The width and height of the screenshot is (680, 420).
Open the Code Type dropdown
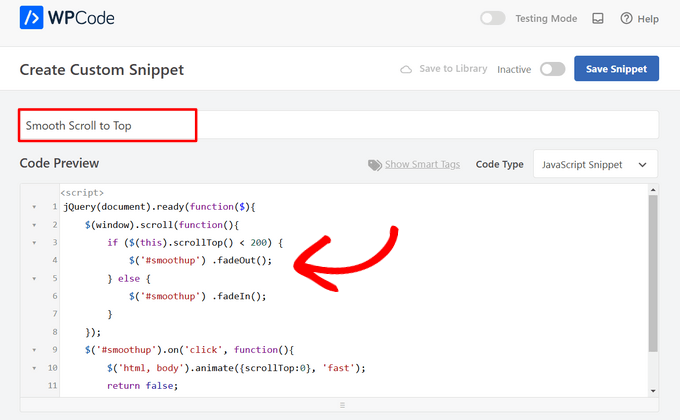pyautogui.click(x=595, y=164)
